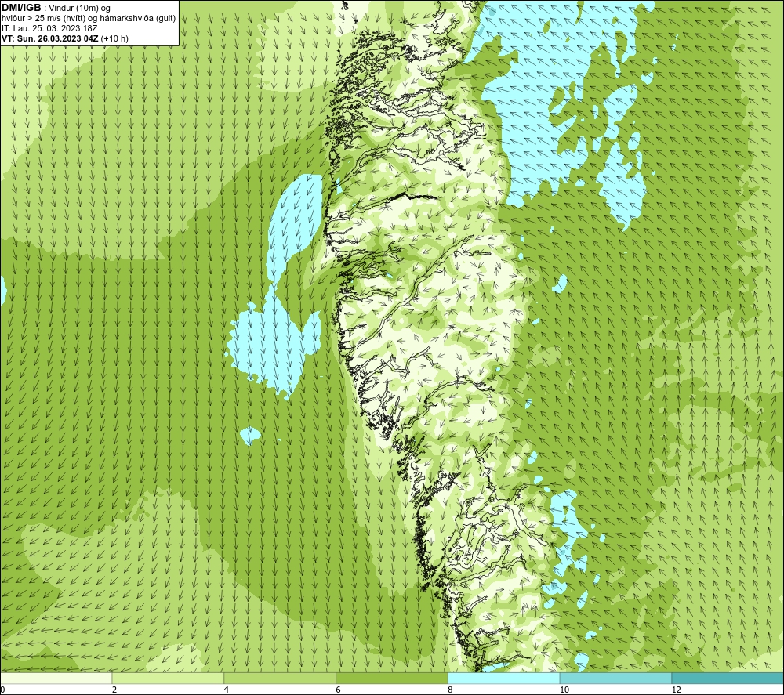Click the legend scale label '2'
784x695 pixels.
(114, 690)
